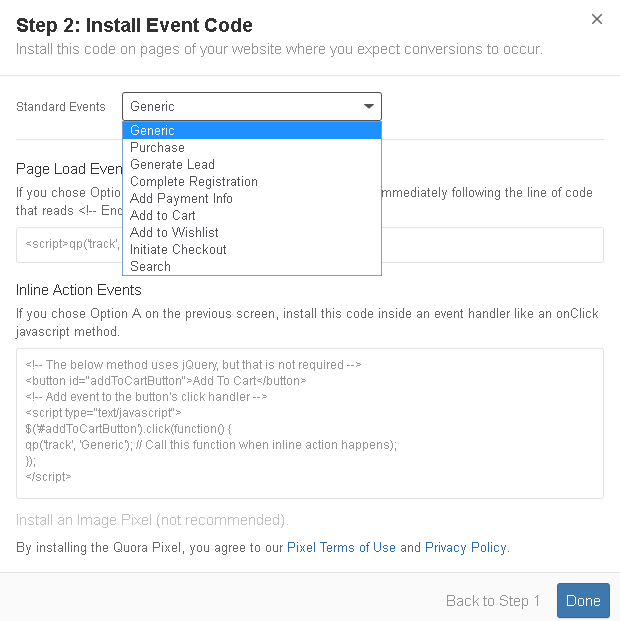Click inside the Inline Action Events code box
This screenshot has width=620, height=621.
click(x=310, y=423)
